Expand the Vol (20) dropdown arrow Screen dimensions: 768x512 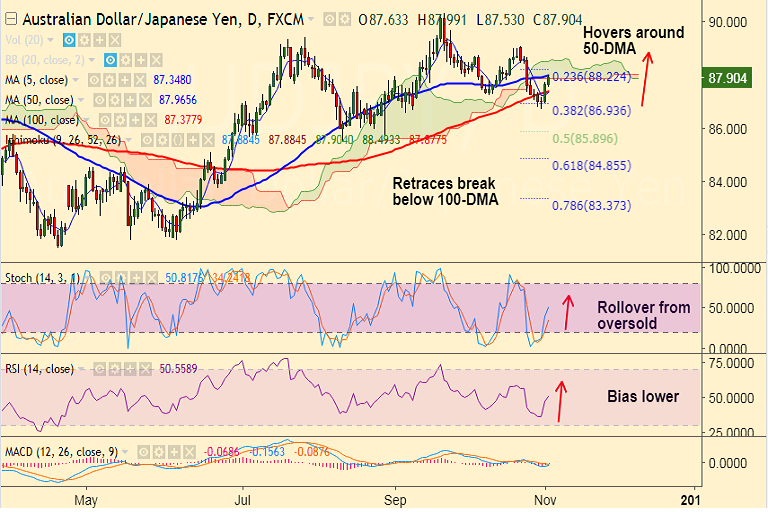coord(50,40)
